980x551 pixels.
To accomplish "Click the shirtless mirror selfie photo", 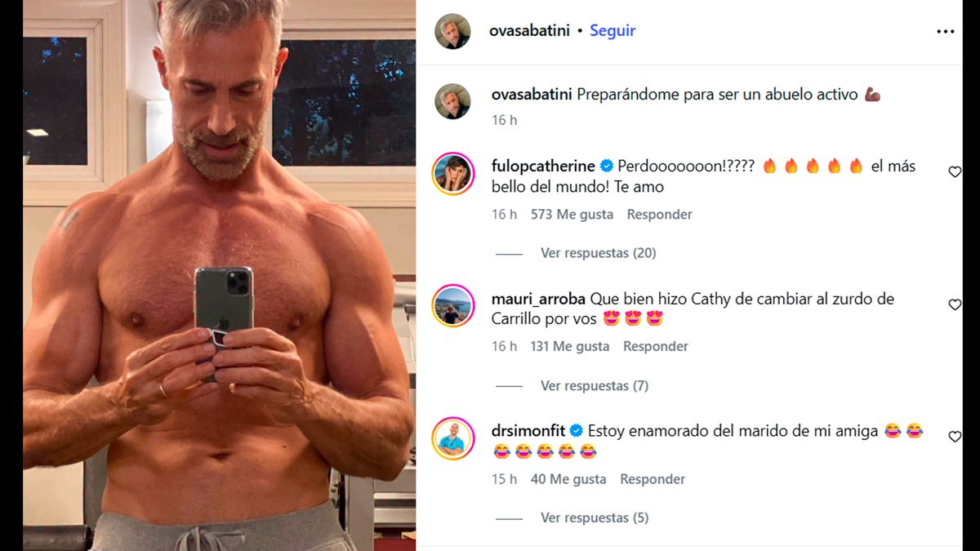I will tap(219, 275).
